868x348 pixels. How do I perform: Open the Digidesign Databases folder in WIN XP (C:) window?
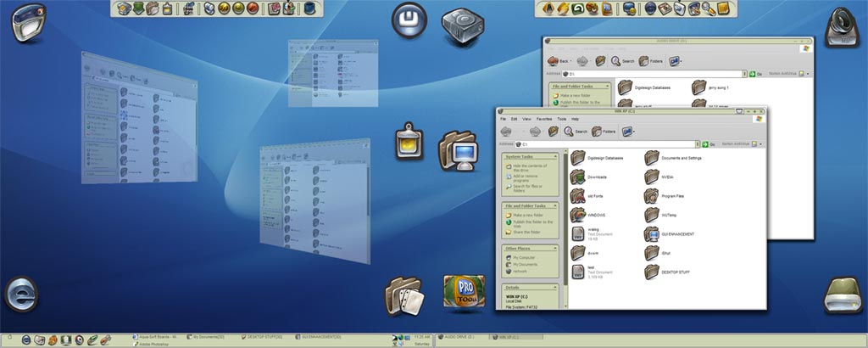[x=598, y=158]
